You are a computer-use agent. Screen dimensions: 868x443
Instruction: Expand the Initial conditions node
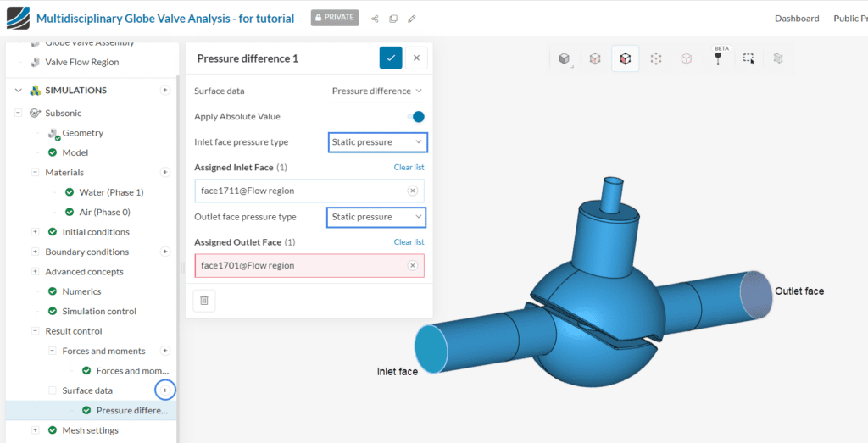[36, 232]
